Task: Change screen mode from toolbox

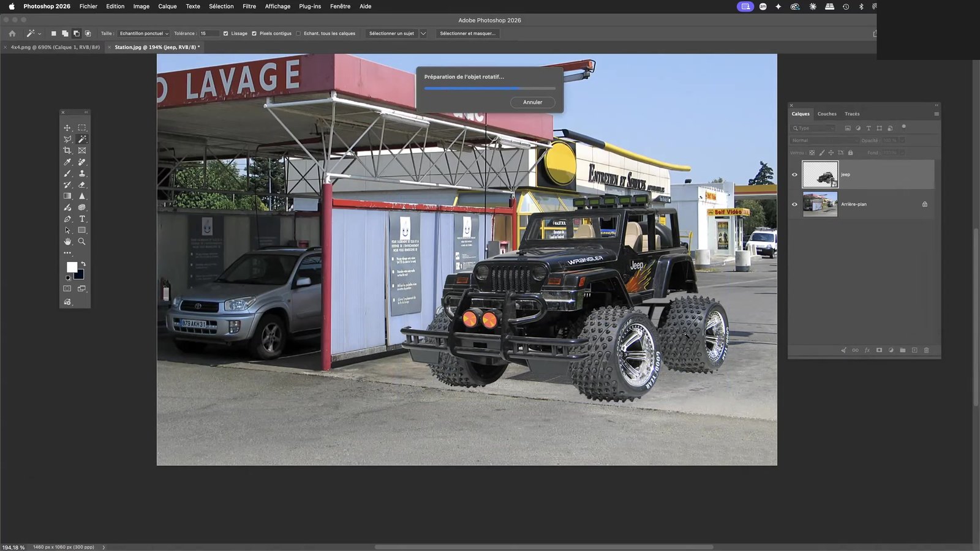Action: [81, 288]
